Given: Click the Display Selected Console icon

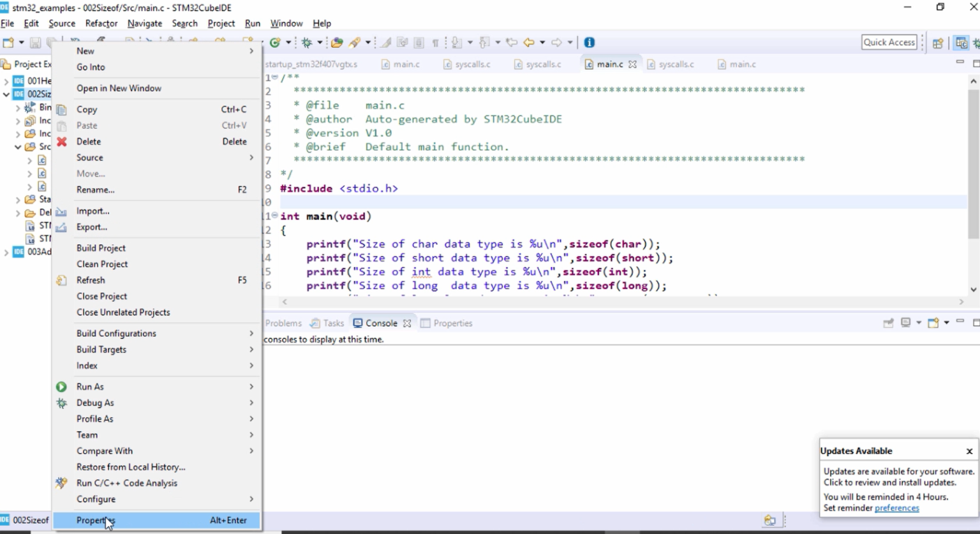Looking at the screenshot, I should click(906, 323).
